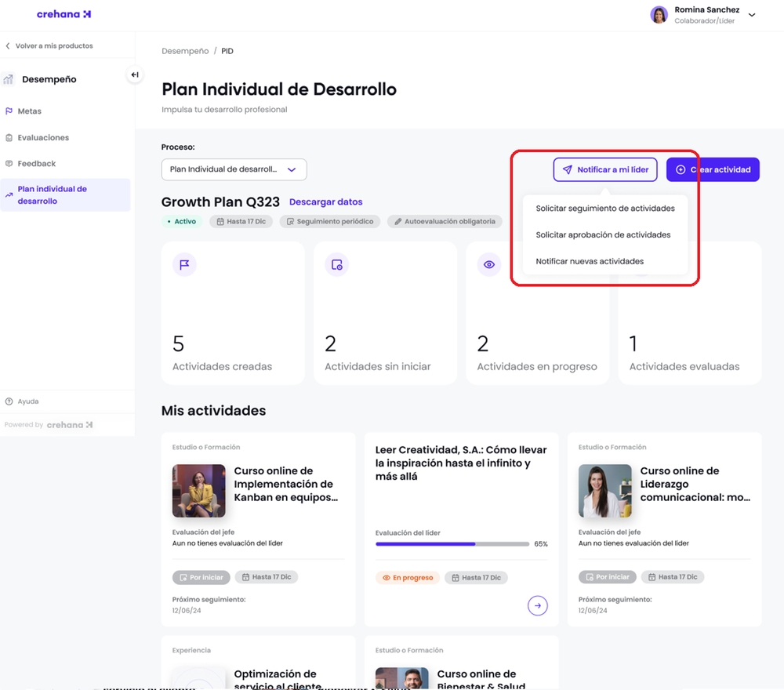Click the crehana logo in the header

[x=63, y=14]
